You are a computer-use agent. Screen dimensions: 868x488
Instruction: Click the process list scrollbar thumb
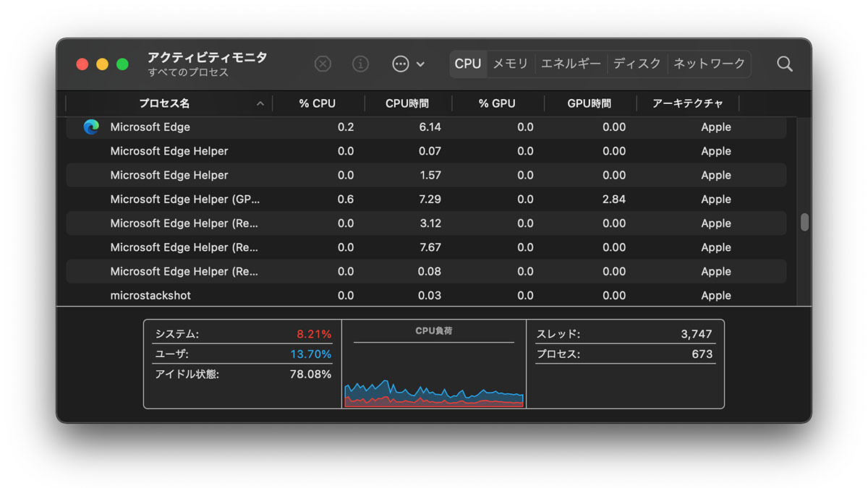pyautogui.click(x=804, y=223)
